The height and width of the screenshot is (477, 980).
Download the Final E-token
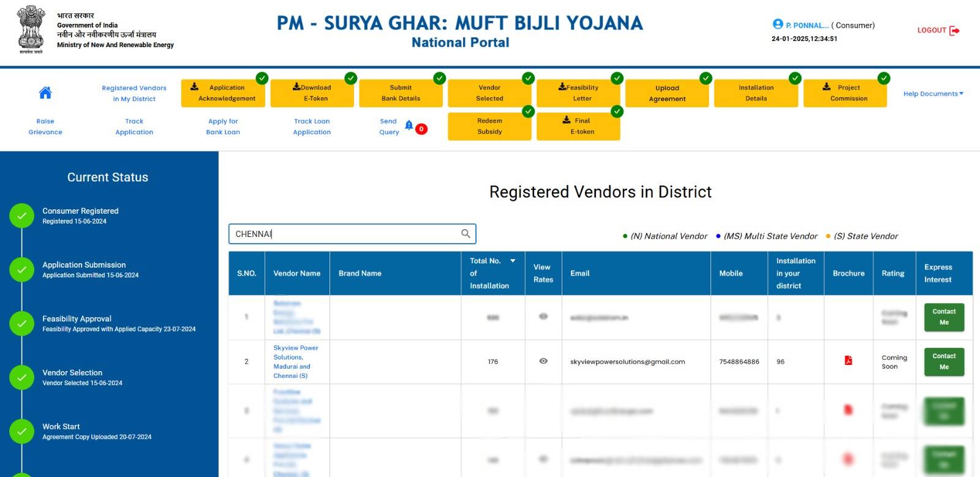(x=579, y=126)
